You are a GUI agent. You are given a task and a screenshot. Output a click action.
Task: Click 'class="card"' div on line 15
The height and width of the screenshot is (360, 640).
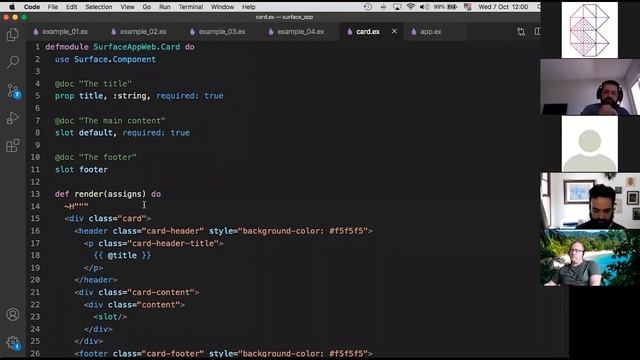118,218
